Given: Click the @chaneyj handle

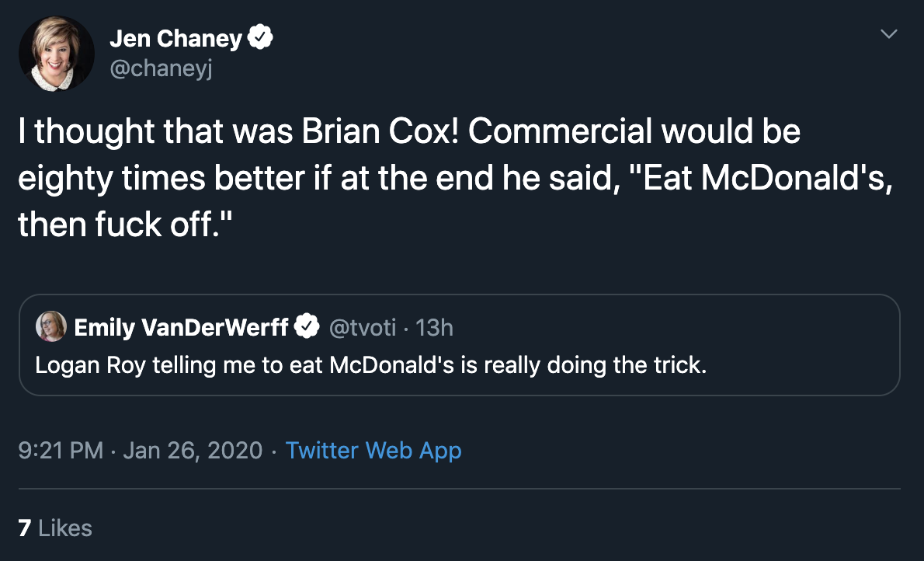Looking at the screenshot, I should coord(161,69).
